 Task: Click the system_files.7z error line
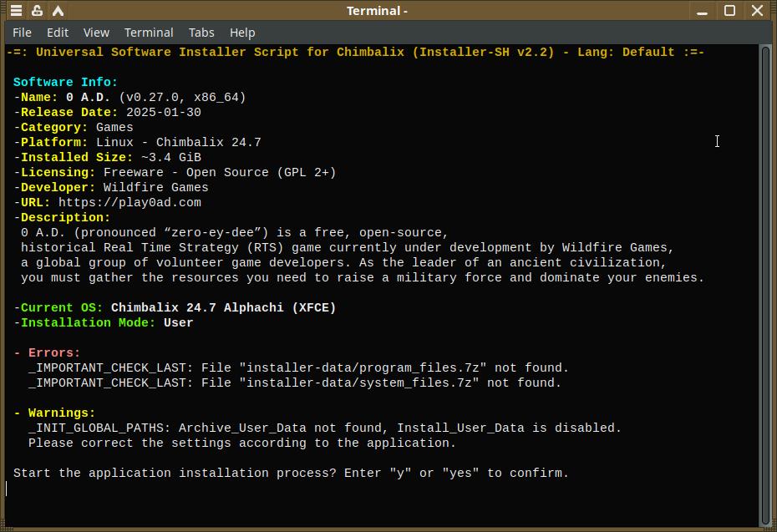point(295,383)
